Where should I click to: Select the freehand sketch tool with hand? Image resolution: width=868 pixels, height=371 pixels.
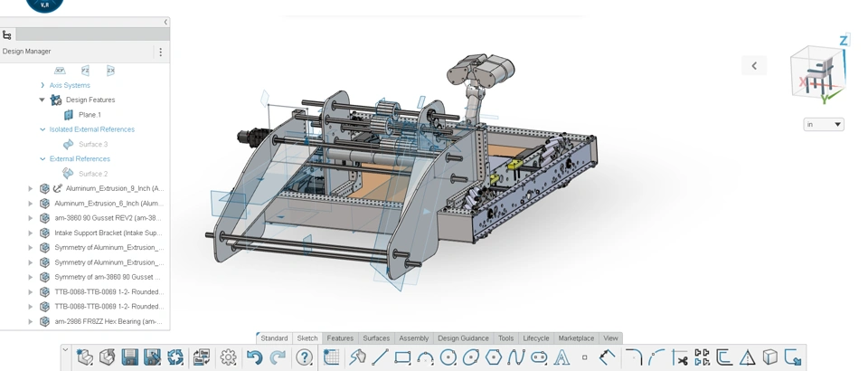coord(358,357)
